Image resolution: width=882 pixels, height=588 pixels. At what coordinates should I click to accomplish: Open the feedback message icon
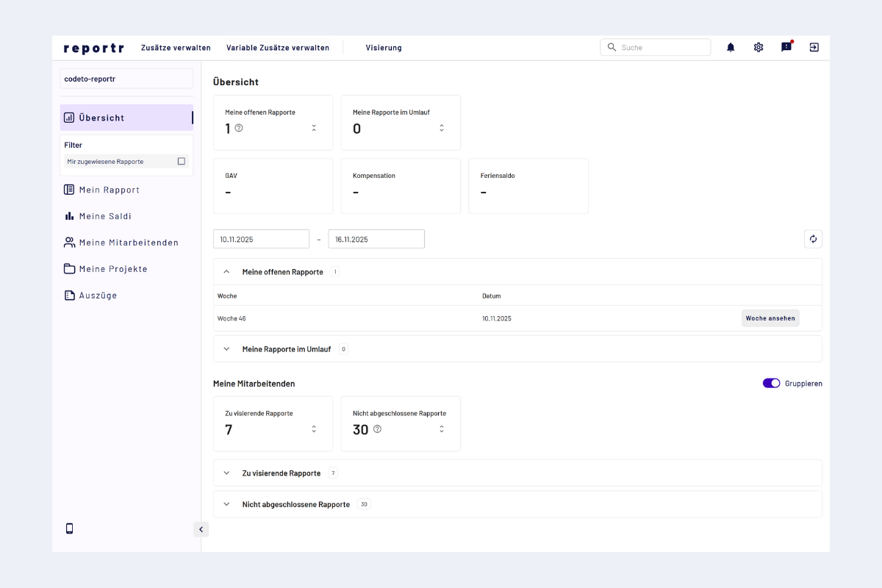(786, 47)
